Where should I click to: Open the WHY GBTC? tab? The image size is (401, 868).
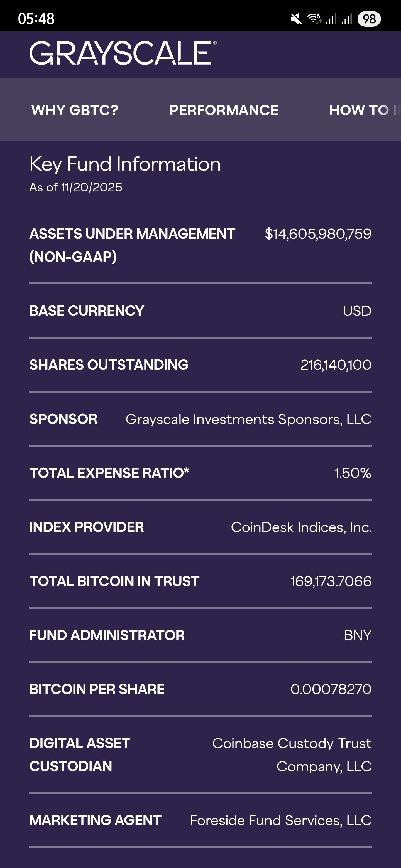[x=75, y=110]
